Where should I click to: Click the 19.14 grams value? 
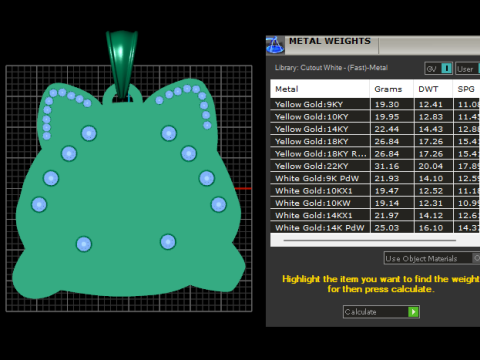click(x=387, y=203)
